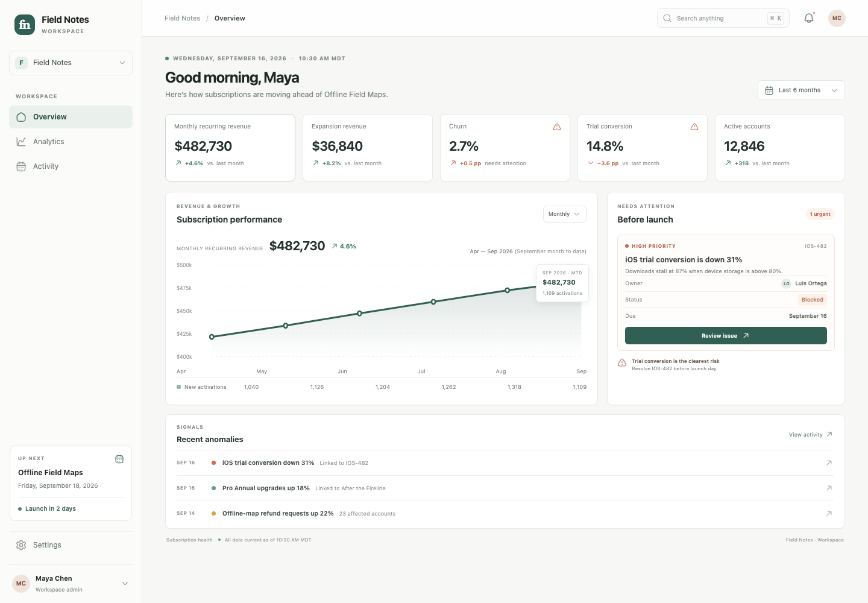Click the F workspace badge in switcher
The width and height of the screenshot is (868, 603).
point(22,63)
